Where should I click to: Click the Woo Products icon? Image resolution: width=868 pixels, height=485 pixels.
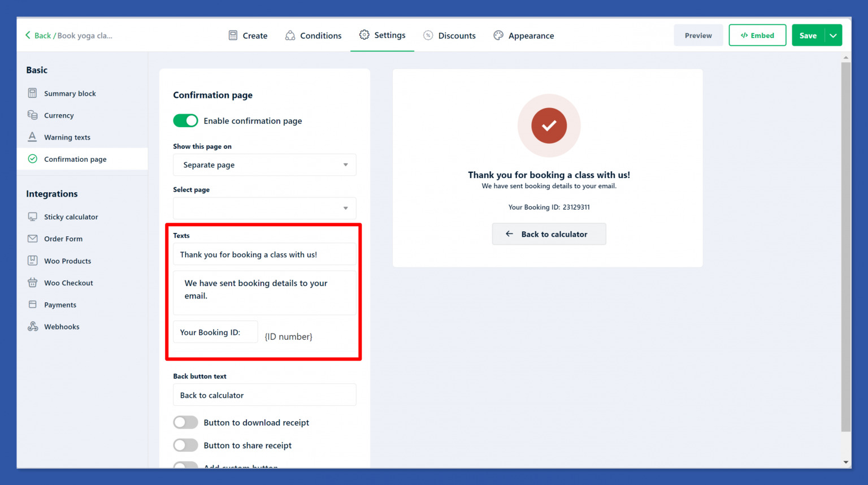33,261
